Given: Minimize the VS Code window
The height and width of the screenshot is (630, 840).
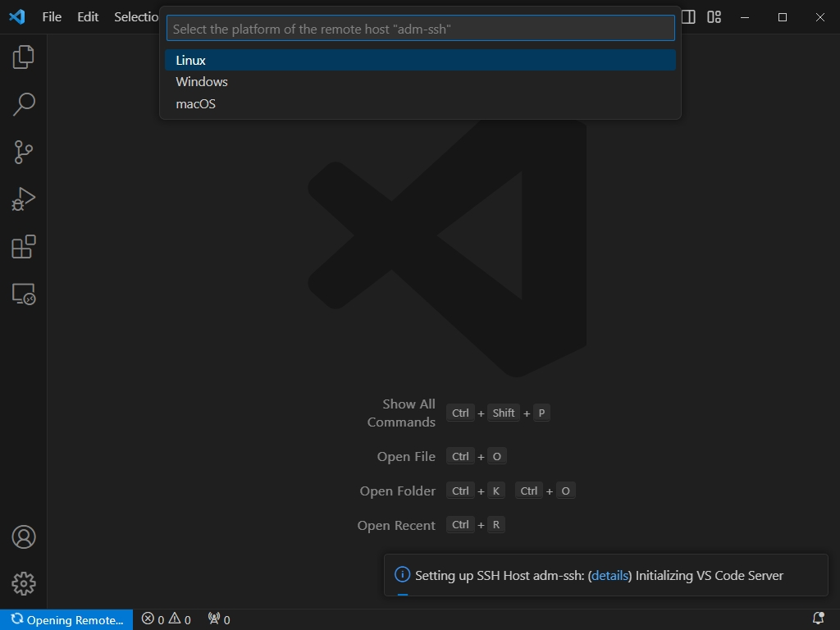Looking at the screenshot, I should tap(745, 17).
